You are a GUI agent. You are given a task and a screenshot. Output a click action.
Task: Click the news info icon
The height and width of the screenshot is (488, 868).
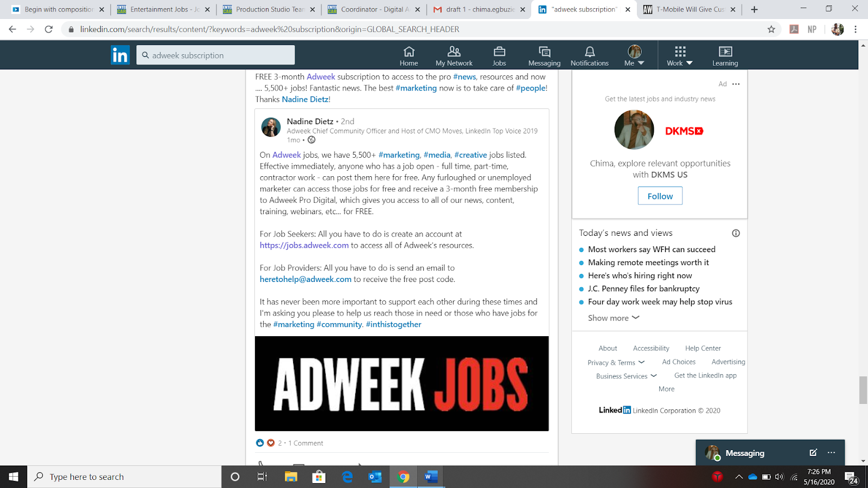(736, 233)
